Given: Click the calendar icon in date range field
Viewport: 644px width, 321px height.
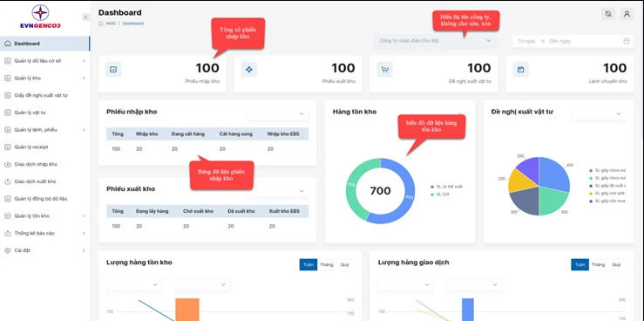Looking at the screenshot, I should point(627,41).
